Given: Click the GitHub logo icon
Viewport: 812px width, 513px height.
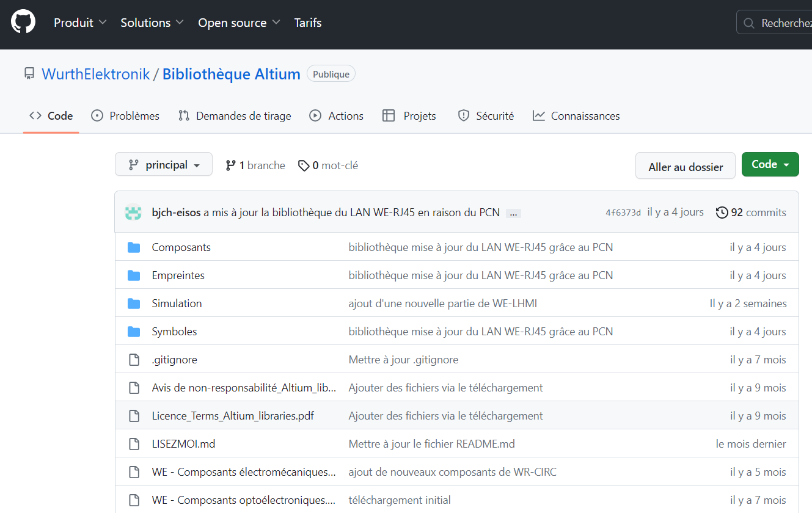Looking at the screenshot, I should point(23,23).
